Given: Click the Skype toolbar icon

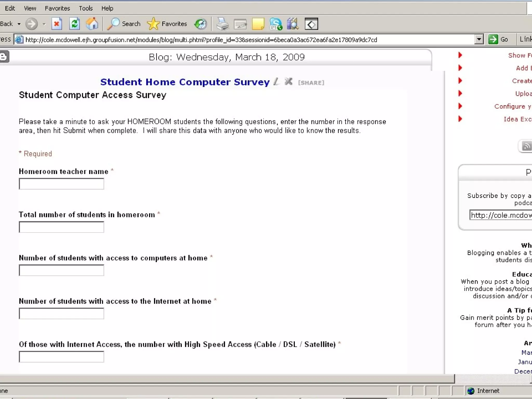Looking at the screenshot, I should click(276, 24).
